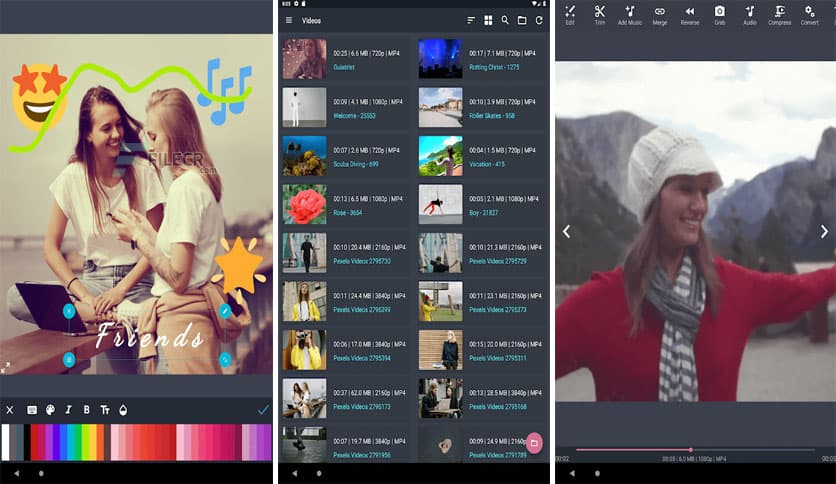Image resolution: width=836 pixels, height=484 pixels.
Task: Tap the delete handle on Friends text
Action: (x=69, y=311)
